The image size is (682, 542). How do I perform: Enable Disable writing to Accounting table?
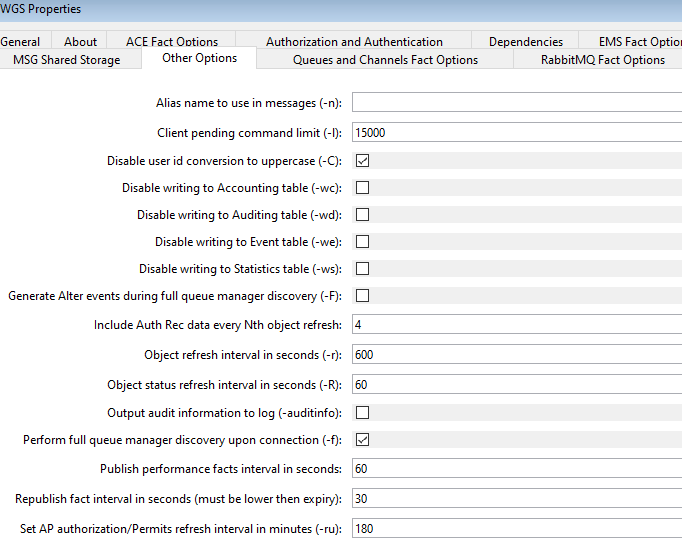tap(362, 187)
